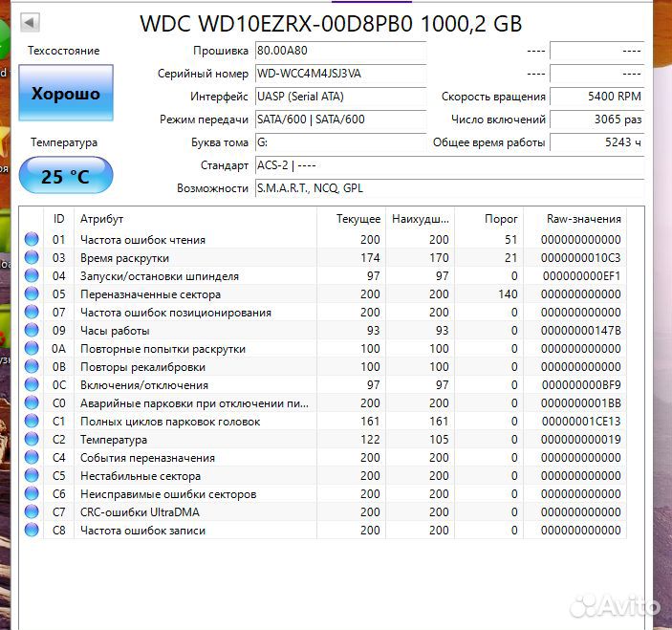This screenshot has width=672, height=630.
Task: Focus the 5243 ч total hours field
Action: (x=597, y=142)
